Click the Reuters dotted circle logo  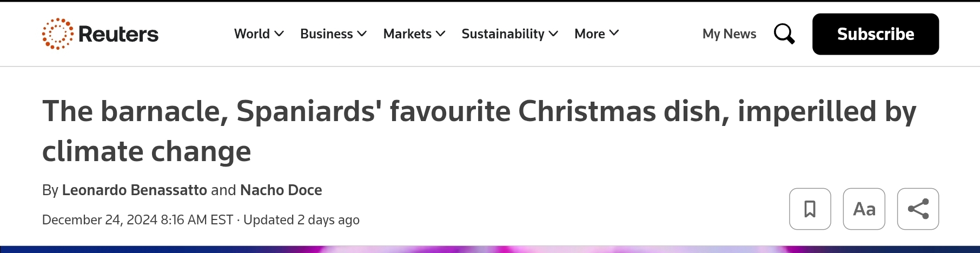[58, 34]
